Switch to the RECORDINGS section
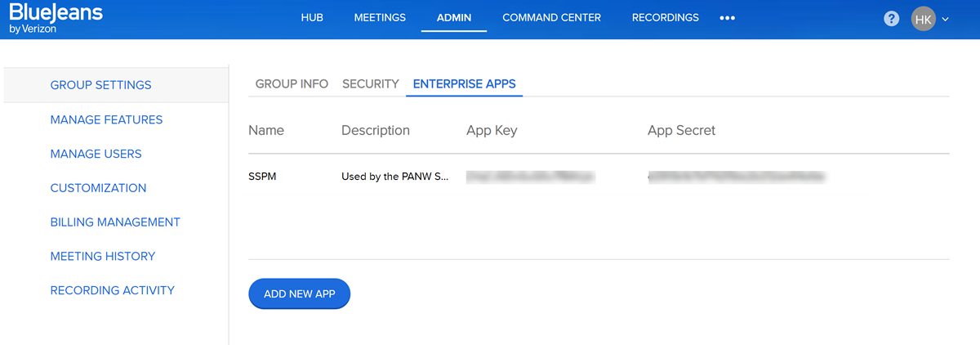The image size is (980, 345). click(665, 18)
